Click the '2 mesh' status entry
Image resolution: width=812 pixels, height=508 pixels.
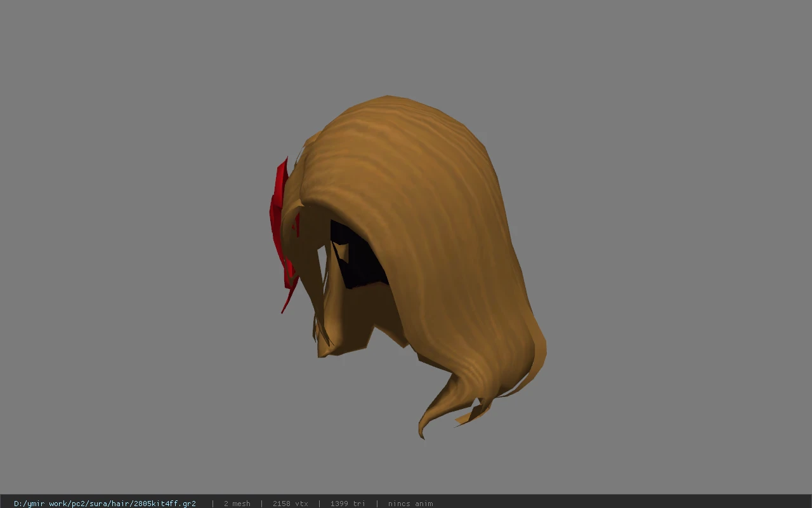pos(237,504)
